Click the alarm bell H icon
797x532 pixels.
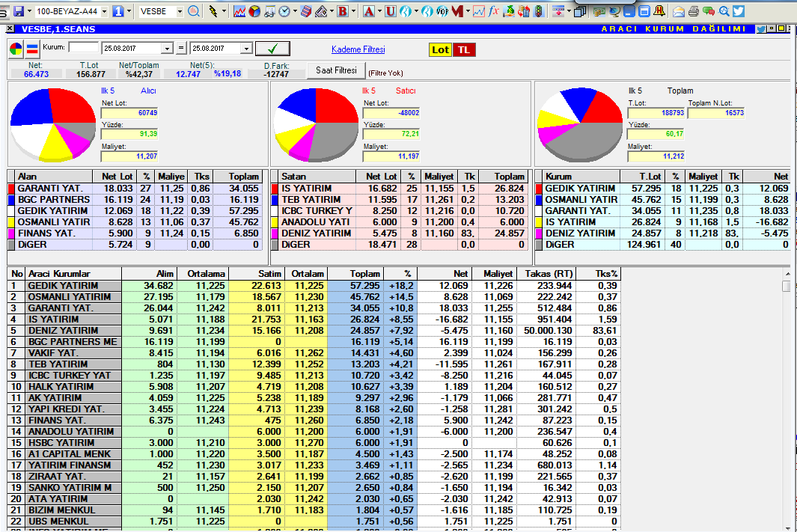coord(659,10)
